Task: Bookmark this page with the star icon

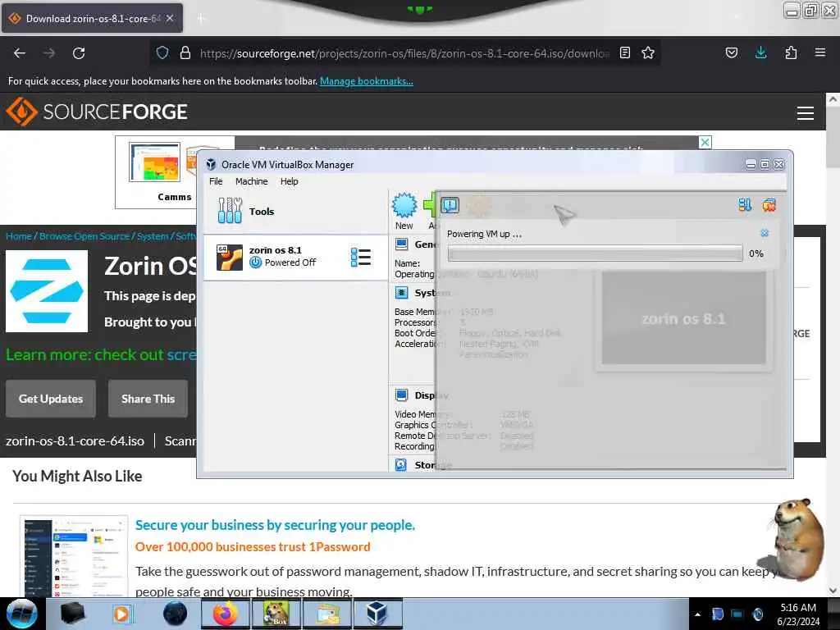Action: click(648, 52)
